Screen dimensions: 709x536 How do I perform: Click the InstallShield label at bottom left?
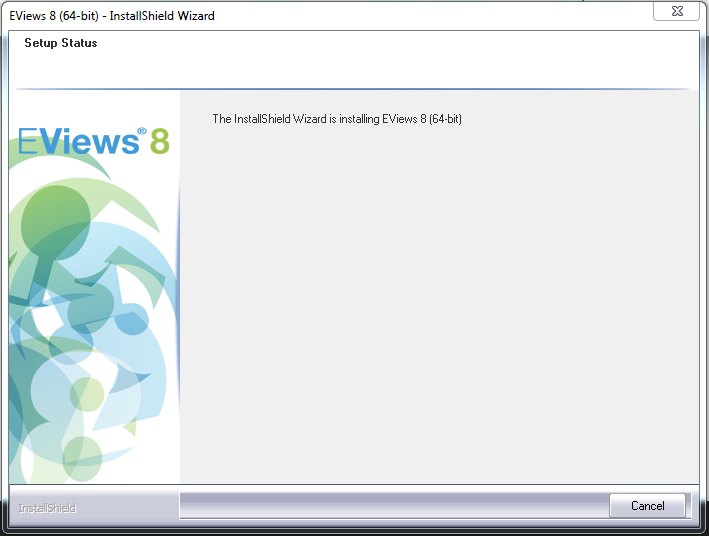click(47, 508)
